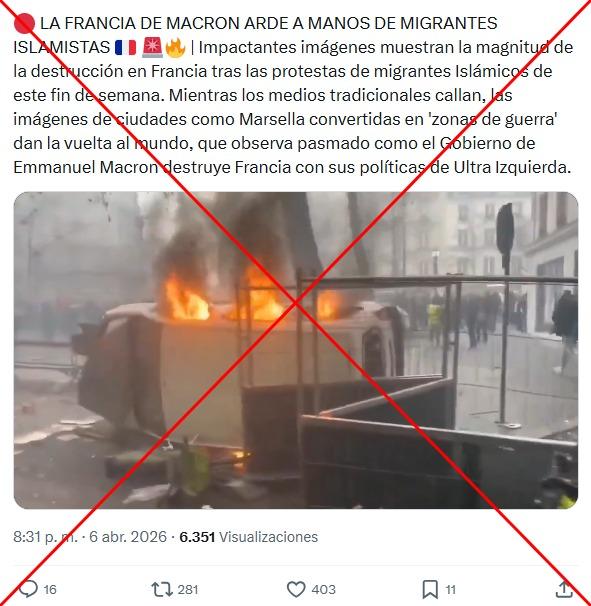Click the 11 bookmarks count
Viewport: 591px width, 606px height.
point(451,590)
